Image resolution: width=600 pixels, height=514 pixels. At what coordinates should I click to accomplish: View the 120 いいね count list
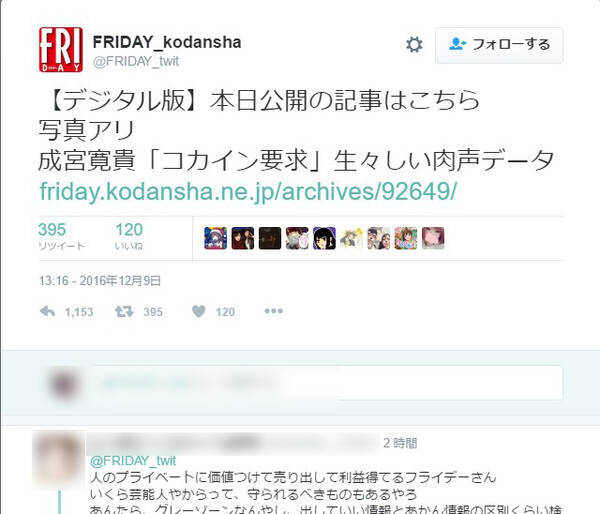pyautogui.click(x=129, y=236)
